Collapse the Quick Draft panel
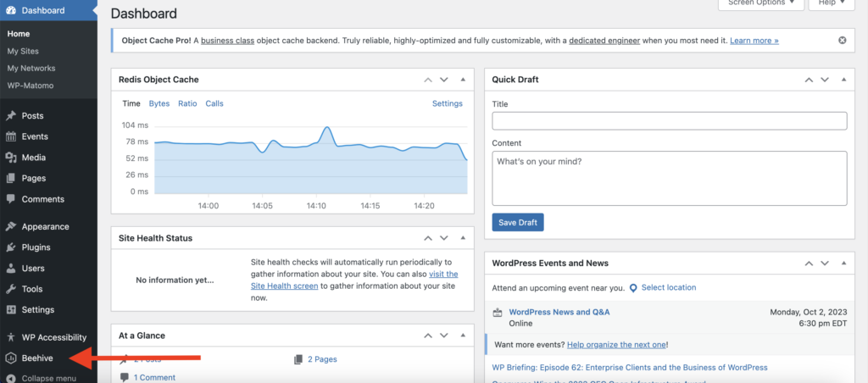Viewport: 868px width, 383px height. tap(844, 80)
